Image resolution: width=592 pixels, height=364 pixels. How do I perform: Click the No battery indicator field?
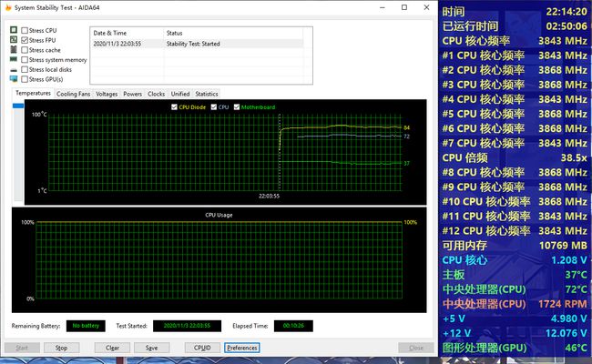coord(86,326)
